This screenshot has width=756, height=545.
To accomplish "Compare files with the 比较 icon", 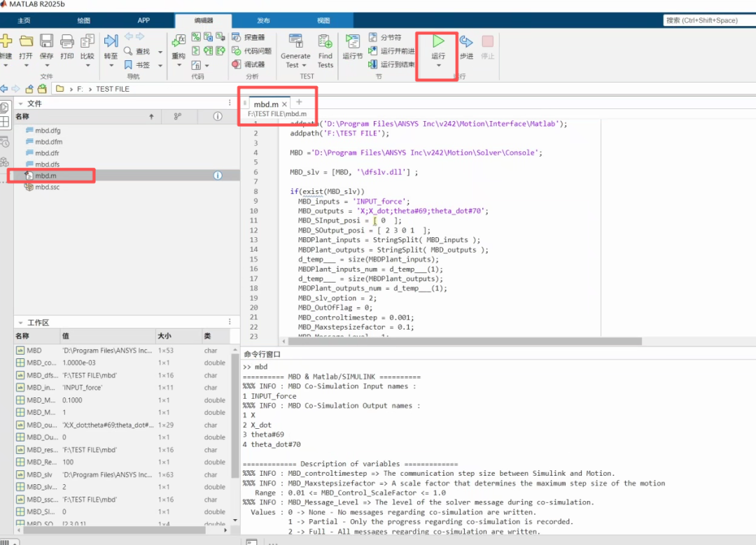I will 87,41.
